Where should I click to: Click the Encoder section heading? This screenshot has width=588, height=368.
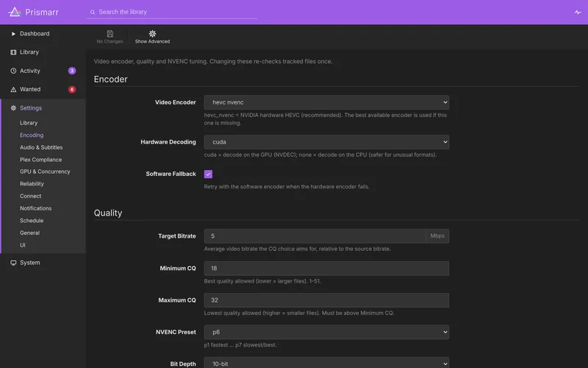[111, 79]
